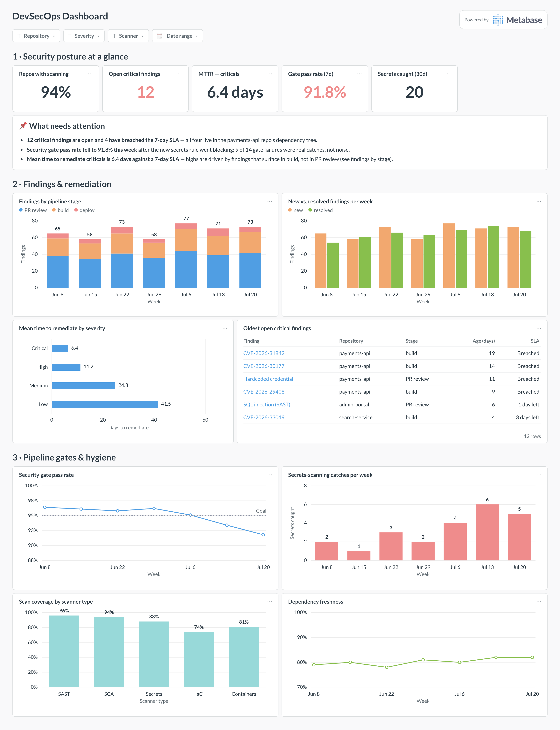The image size is (560, 730).
Task: Sort table by SLA column header
Action: (x=535, y=341)
